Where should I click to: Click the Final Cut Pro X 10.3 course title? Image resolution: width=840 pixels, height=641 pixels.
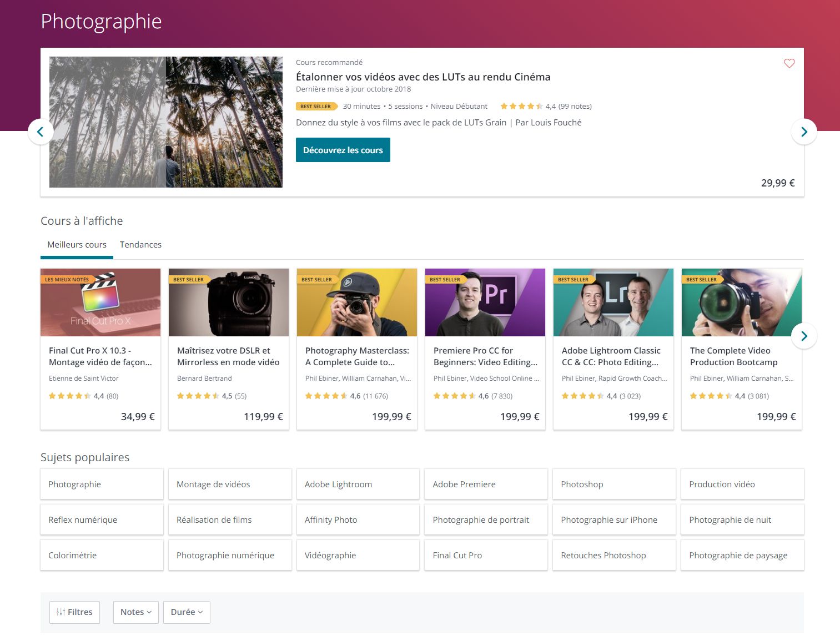tap(100, 356)
